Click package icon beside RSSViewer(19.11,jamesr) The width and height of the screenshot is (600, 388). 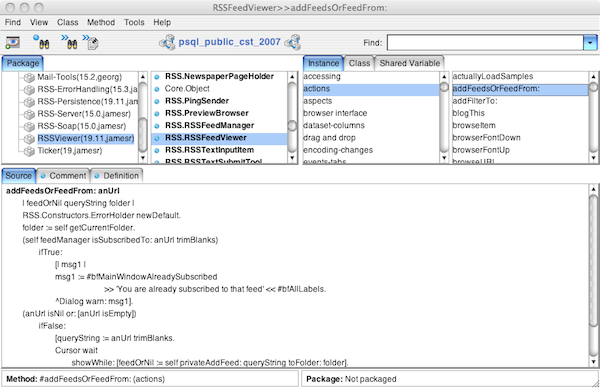(29, 139)
